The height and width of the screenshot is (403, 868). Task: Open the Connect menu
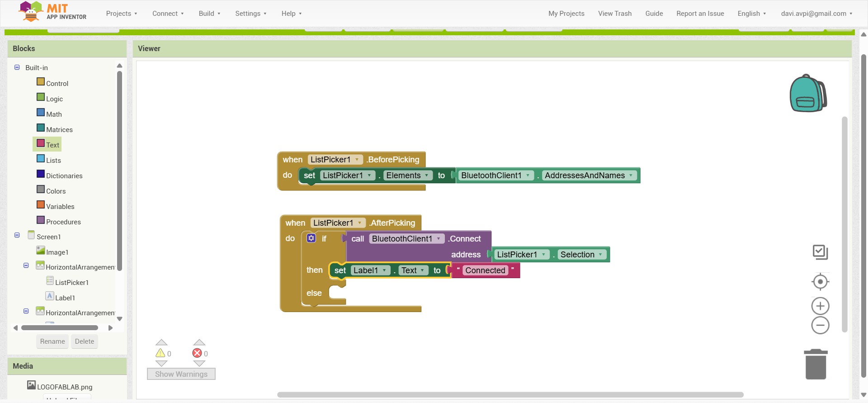pos(168,14)
